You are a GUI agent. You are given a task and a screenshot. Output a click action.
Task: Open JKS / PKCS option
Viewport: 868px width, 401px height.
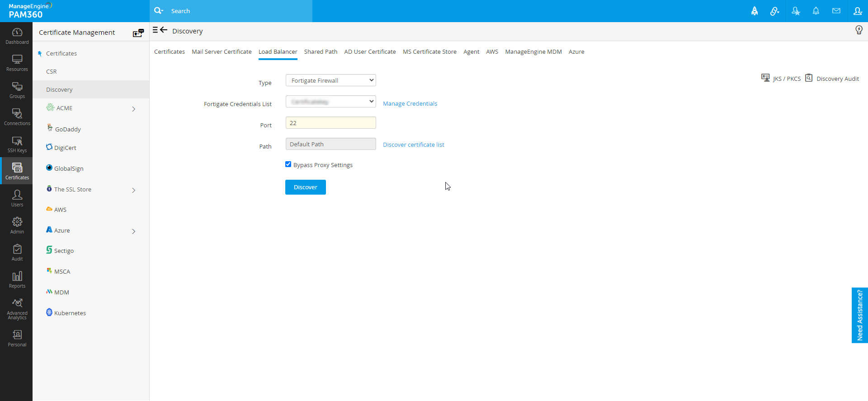pos(781,78)
